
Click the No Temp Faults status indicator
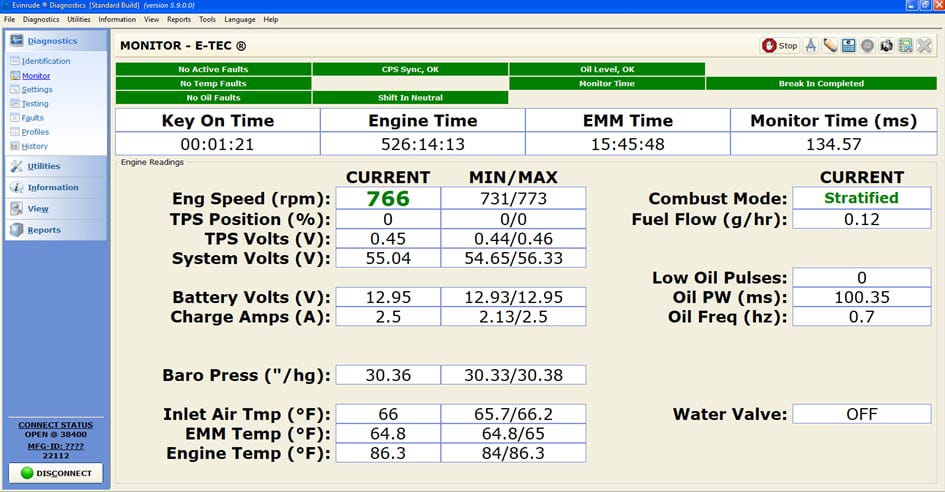pyautogui.click(x=213, y=84)
